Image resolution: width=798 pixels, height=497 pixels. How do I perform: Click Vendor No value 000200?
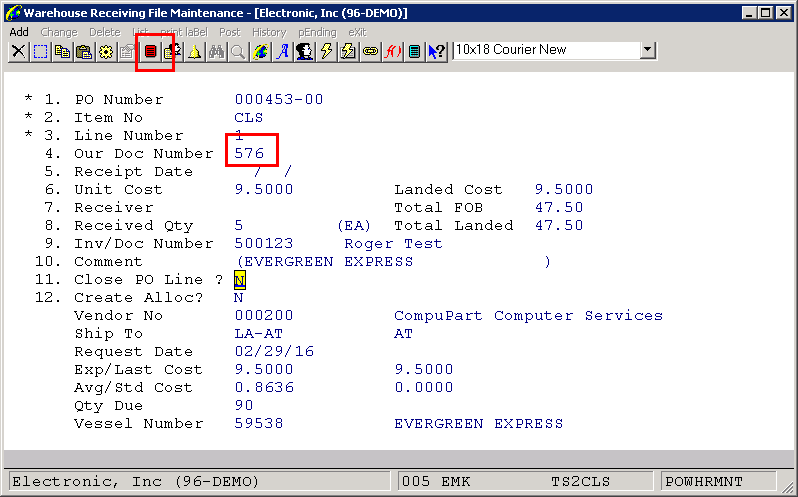tap(264, 315)
